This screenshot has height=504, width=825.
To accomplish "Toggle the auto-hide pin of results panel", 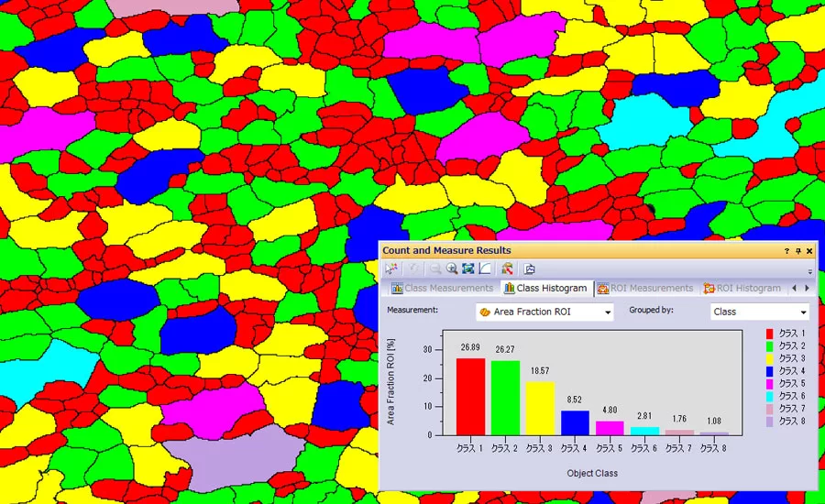I will [798, 251].
